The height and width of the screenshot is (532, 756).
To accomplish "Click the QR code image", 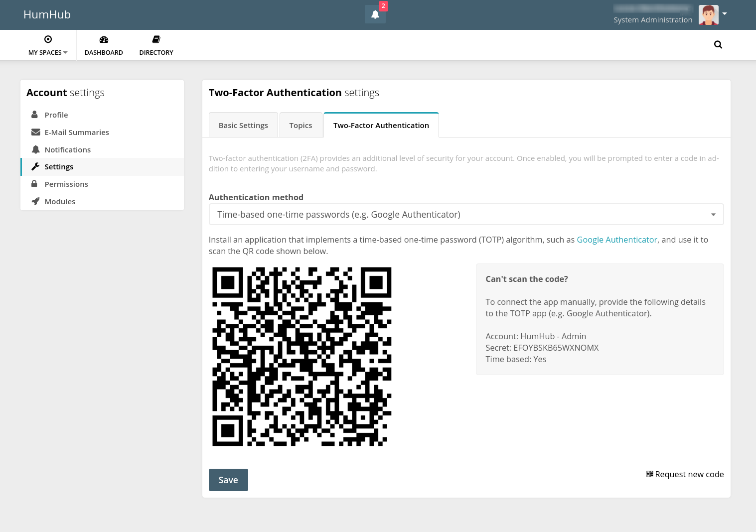I will [302, 356].
